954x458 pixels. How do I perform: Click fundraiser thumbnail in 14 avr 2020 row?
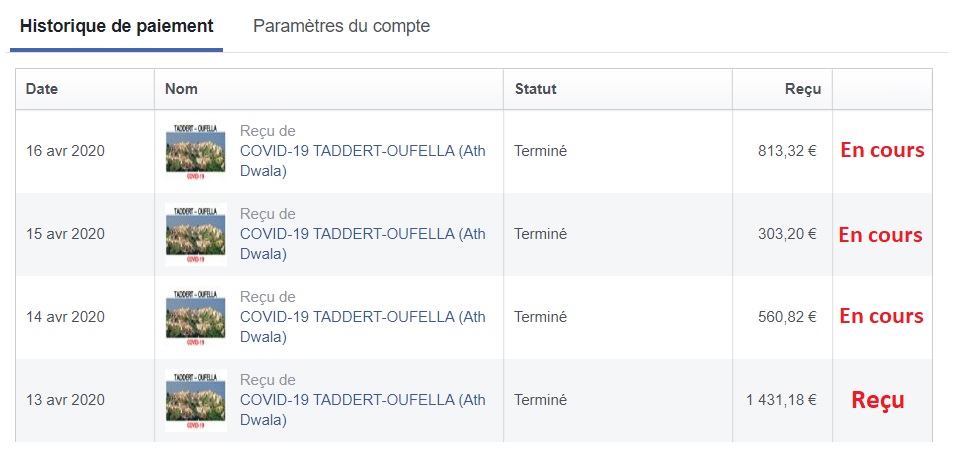(x=196, y=317)
